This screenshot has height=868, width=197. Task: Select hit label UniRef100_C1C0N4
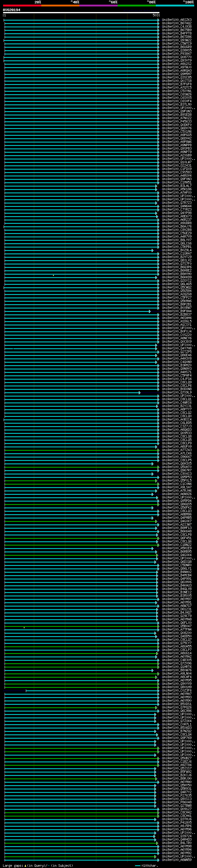point(177,484)
